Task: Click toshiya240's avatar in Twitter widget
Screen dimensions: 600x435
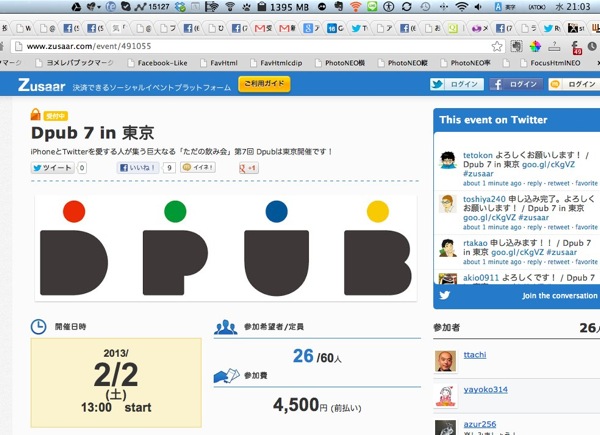Action: pyautogui.click(x=448, y=204)
